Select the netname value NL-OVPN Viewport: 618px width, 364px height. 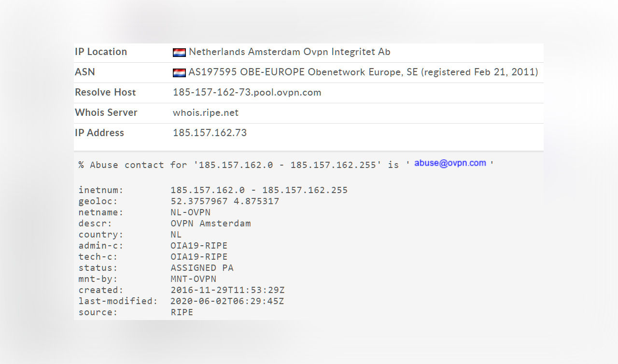click(x=191, y=212)
